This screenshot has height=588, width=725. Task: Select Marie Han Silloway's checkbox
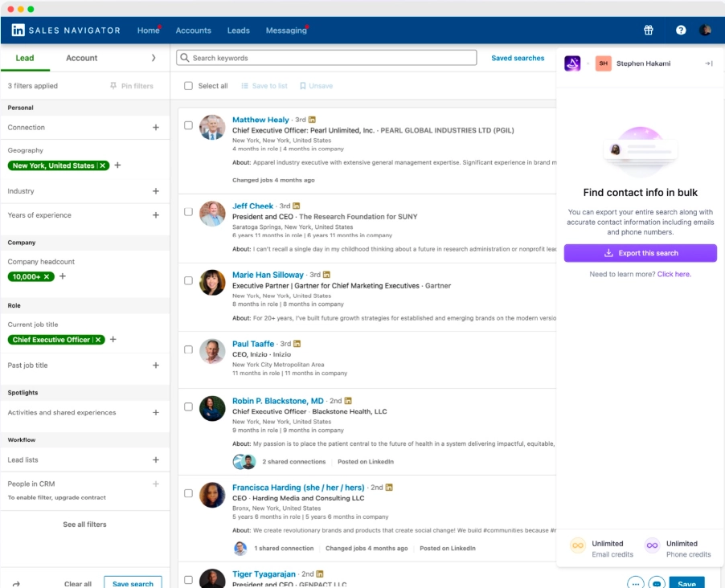(x=188, y=280)
